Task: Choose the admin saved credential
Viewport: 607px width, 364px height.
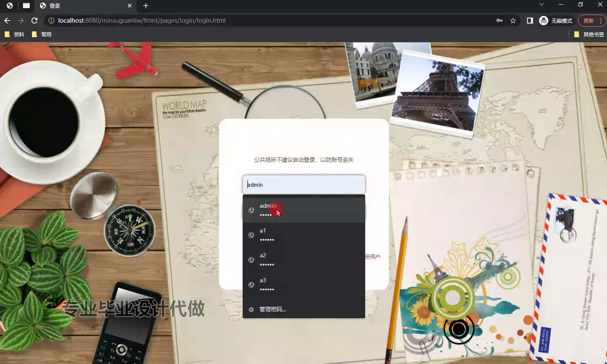Action: pyautogui.click(x=303, y=210)
